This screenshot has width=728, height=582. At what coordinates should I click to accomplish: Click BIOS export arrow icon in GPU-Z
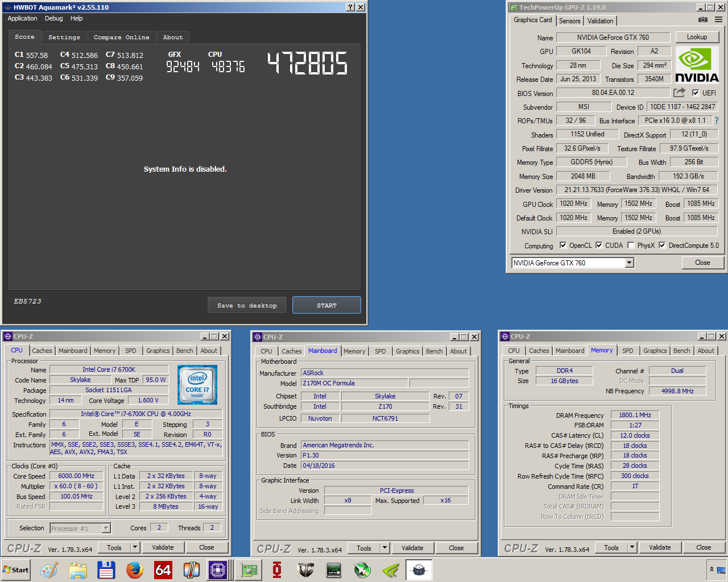pyautogui.click(x=679, y=93)
